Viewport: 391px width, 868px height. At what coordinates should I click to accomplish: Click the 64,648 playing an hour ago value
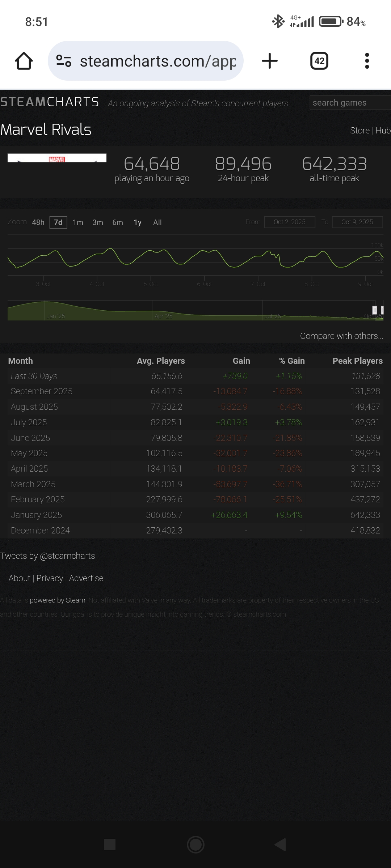pos(152,164)
